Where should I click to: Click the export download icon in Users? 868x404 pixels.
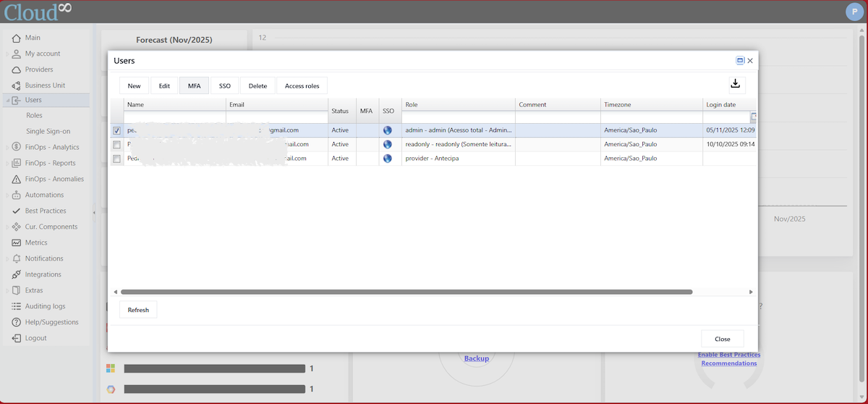point(736,84)
